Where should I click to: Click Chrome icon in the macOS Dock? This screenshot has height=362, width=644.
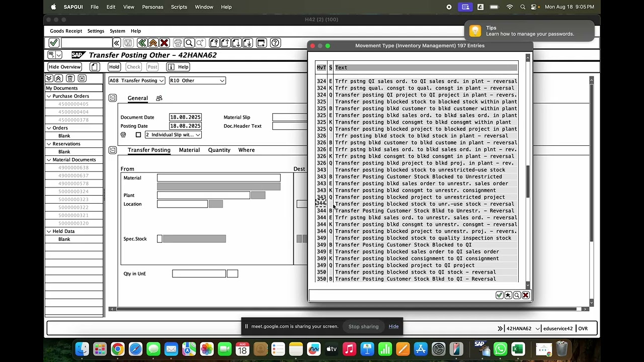pyautogui.click(x=118, y=349)
